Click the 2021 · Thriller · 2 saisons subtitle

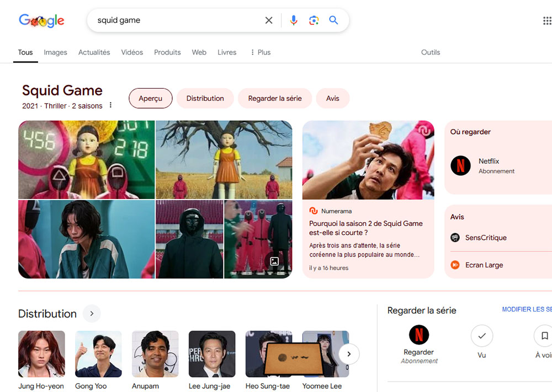pos(62,106)
